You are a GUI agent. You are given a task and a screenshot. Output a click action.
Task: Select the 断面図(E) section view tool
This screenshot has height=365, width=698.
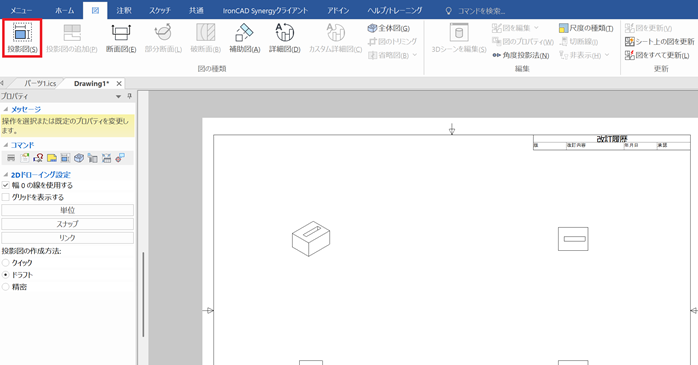(121, 38)
